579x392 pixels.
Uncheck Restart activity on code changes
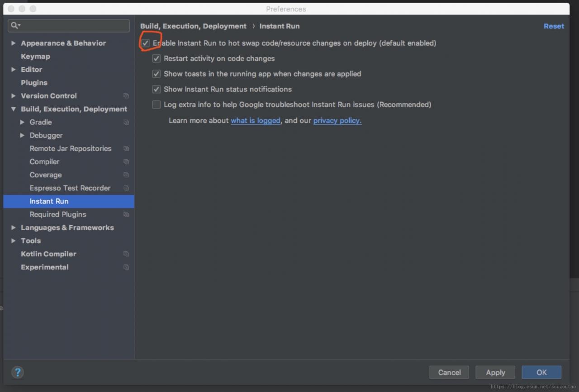(x=157, y=59)
